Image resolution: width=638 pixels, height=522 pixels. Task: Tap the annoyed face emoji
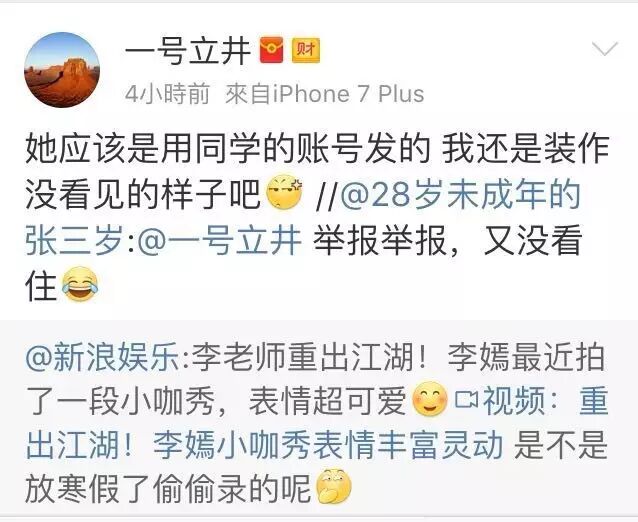click(x=284, y=191)
